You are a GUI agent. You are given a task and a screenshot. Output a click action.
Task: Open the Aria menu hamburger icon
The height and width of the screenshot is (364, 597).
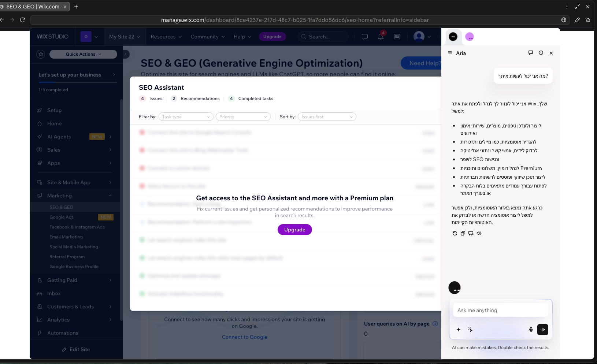click(450, 53)
